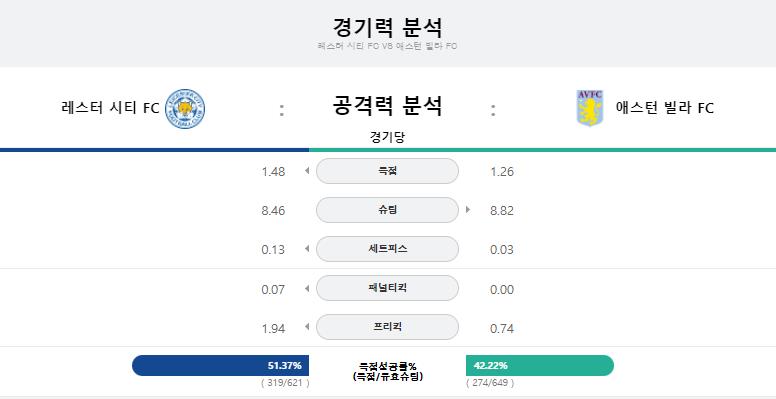Click the blue 51.37% success rate bar
The width and height of the screenshot is (776, 399).
point(220,365)
